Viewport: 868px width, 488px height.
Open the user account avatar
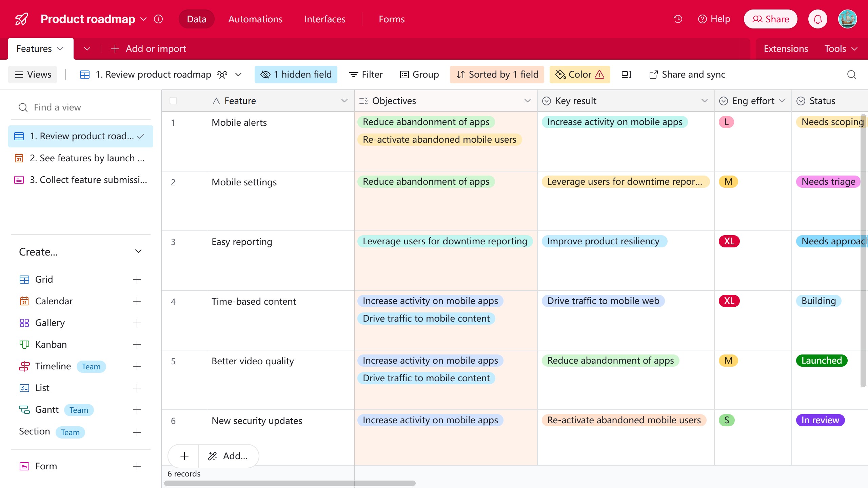click(x=848, y=19)
